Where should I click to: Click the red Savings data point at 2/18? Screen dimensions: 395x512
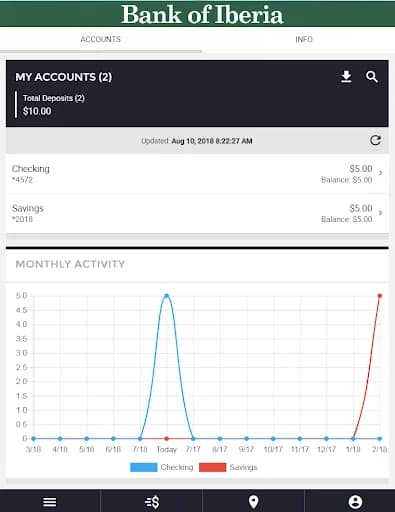click(380, 296)
